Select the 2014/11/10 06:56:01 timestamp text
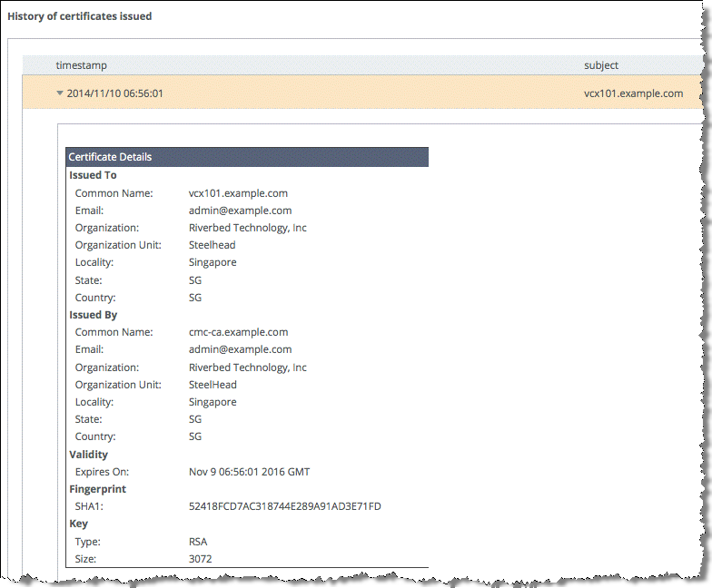This screenshot has width=712, height=588. 114,93
